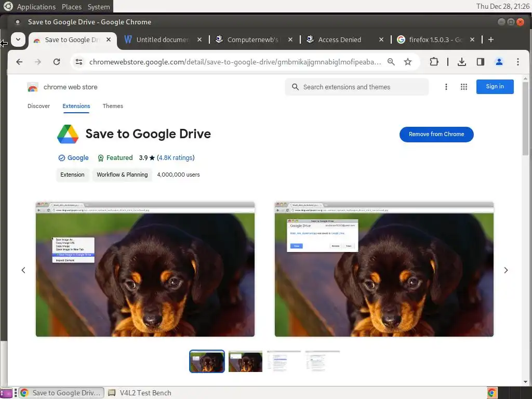Click V4L2 Test Bench taskbar item
Screen dimensions: 532x399
click(x=139, y=393)
